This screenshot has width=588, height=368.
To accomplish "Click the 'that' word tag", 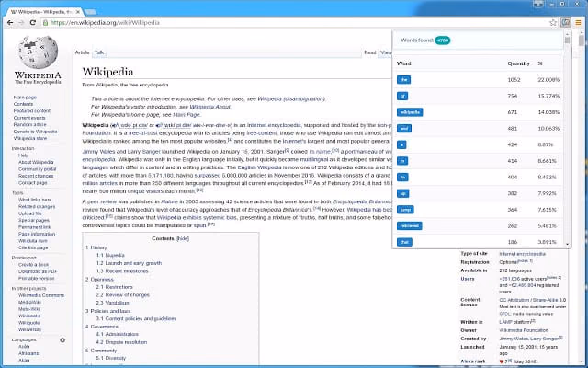I will (x=404, y=242).
